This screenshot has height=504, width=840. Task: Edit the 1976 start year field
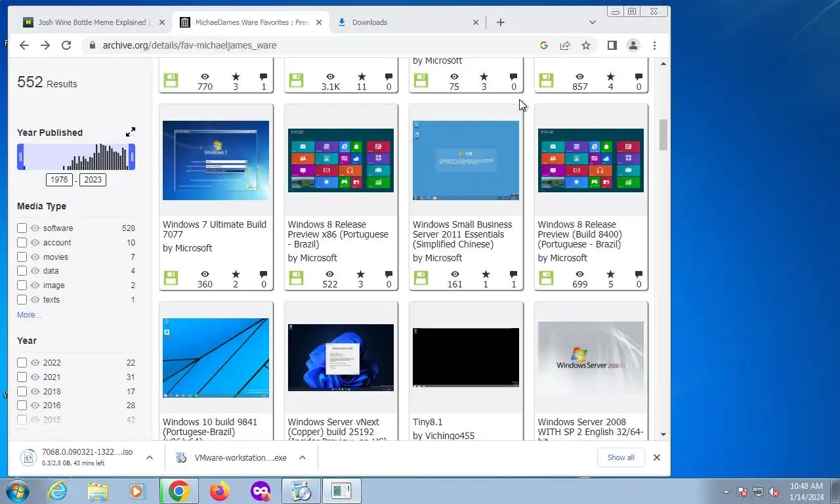(x=59, y=179)
